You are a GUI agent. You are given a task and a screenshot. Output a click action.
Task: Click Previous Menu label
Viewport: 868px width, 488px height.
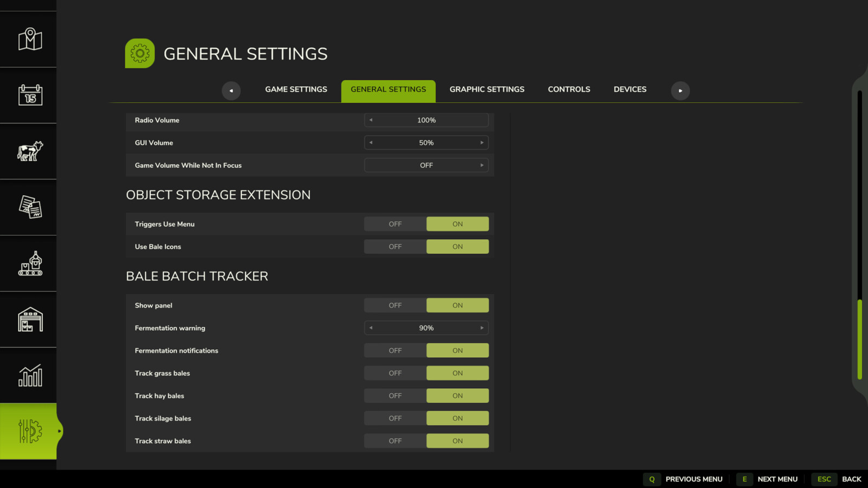pos(694,479)
